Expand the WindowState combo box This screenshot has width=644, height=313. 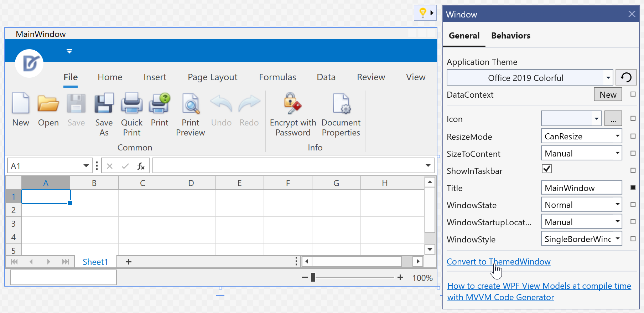click(x=617, y=205)
